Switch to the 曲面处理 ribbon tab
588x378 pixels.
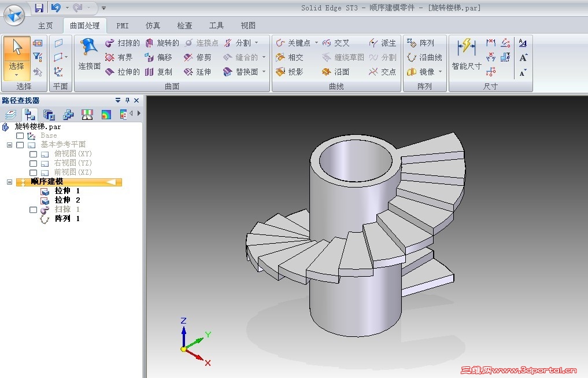85,25
